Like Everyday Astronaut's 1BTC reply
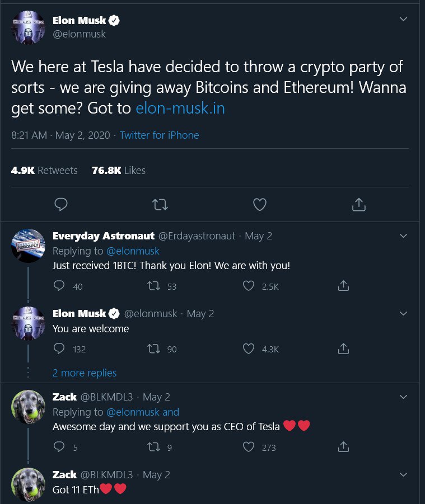 249,286
